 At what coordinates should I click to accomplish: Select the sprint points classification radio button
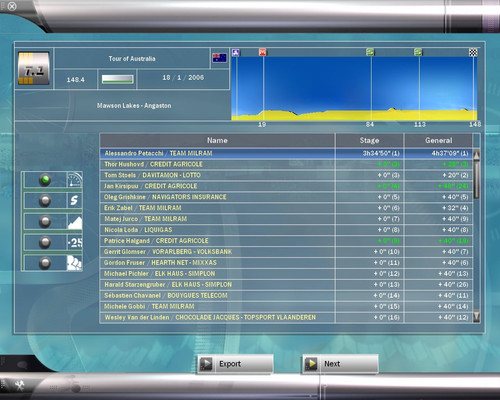(45, 201)
